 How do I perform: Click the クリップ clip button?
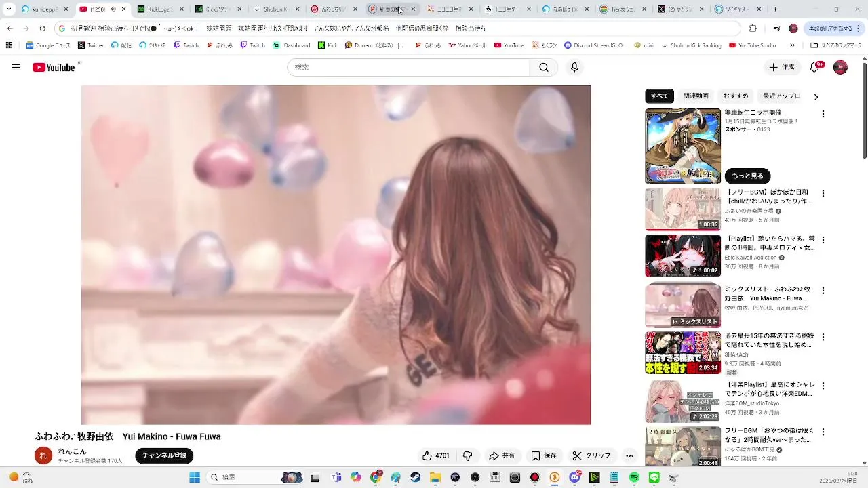coord(591,455)
